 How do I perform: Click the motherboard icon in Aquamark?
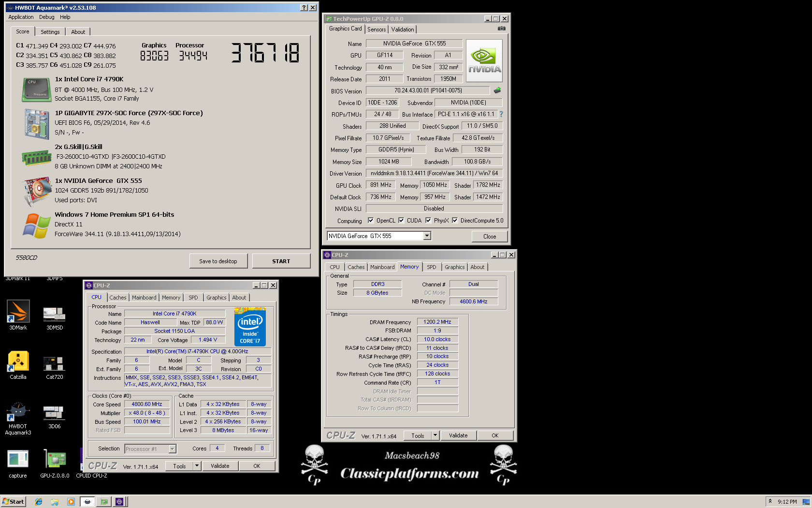37,124
